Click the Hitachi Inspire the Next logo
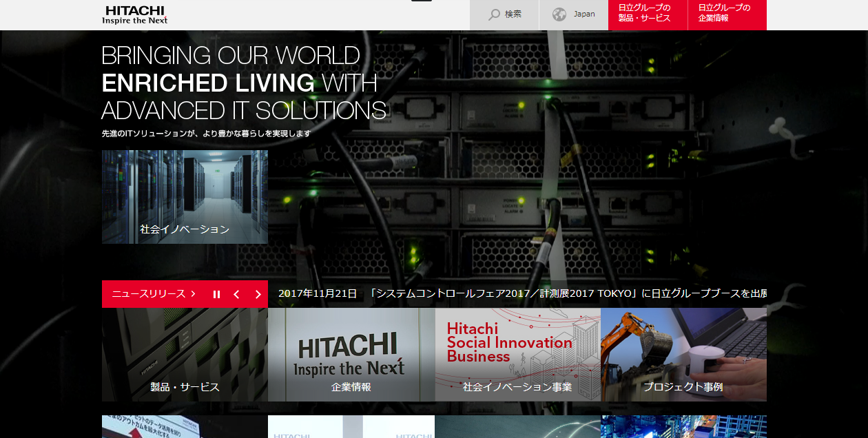This screenshot has height=438, width=868. tap(135, 15)
